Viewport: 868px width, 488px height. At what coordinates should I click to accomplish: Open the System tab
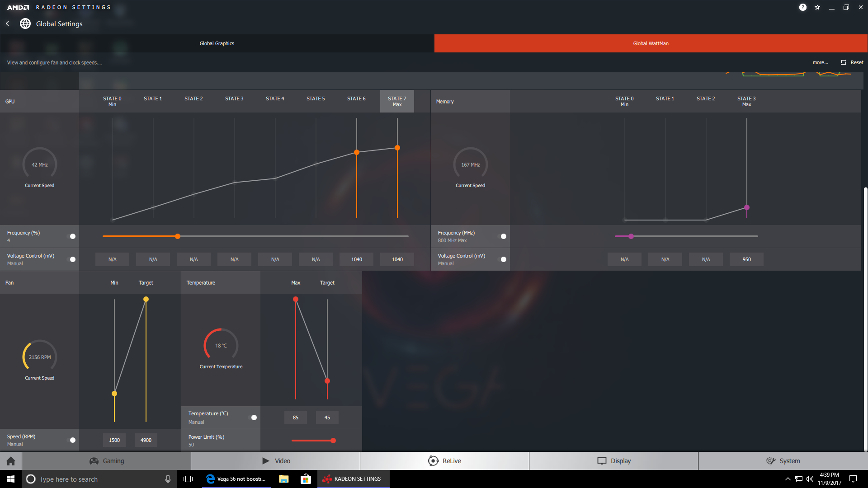[x=783, y=461]
